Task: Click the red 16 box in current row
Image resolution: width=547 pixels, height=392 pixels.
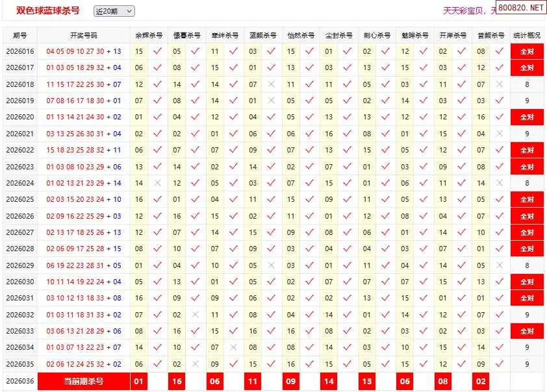Action: coord(177,382)
